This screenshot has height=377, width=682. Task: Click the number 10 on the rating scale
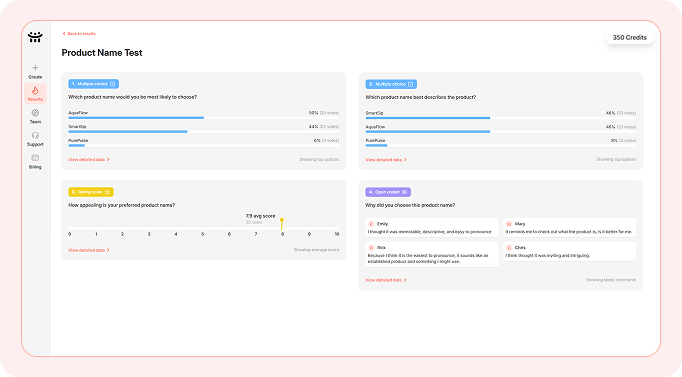(x=337, y=234)
